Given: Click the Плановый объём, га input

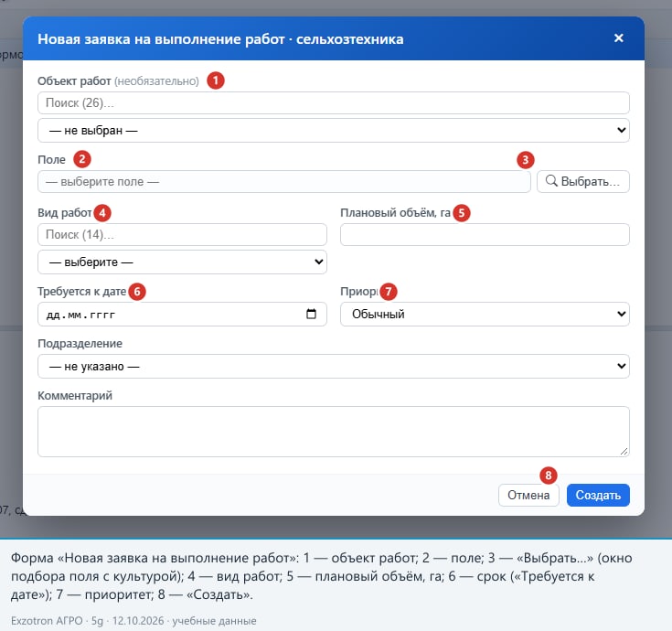Looking at the screenshot, I should (x=485, y=234).
